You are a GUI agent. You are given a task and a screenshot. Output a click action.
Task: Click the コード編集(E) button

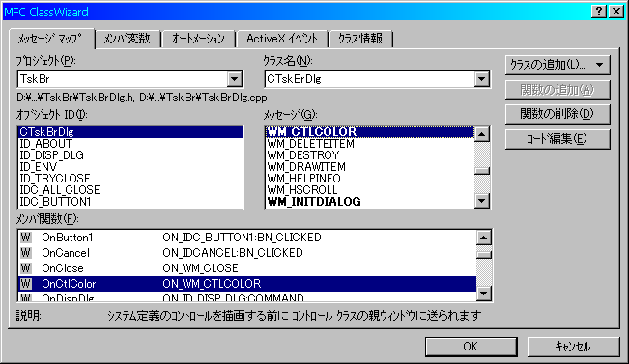pyautogui.click(x=558, y=139)
